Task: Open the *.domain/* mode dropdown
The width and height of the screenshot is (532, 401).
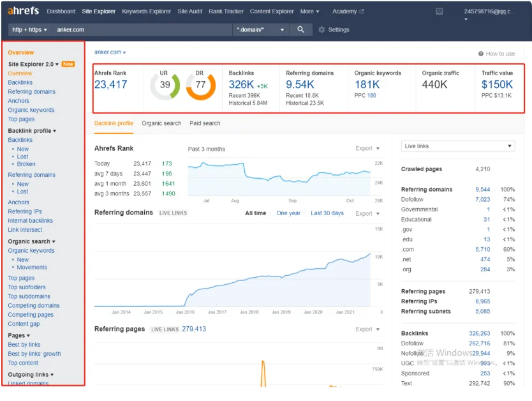Action: 260,29
